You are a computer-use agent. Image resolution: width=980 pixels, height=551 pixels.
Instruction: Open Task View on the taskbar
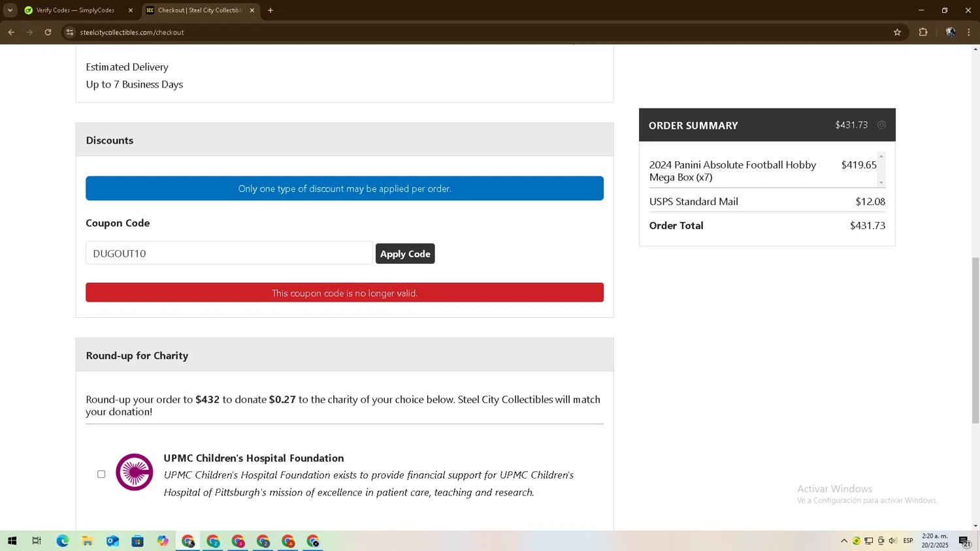tap(37, 541)
